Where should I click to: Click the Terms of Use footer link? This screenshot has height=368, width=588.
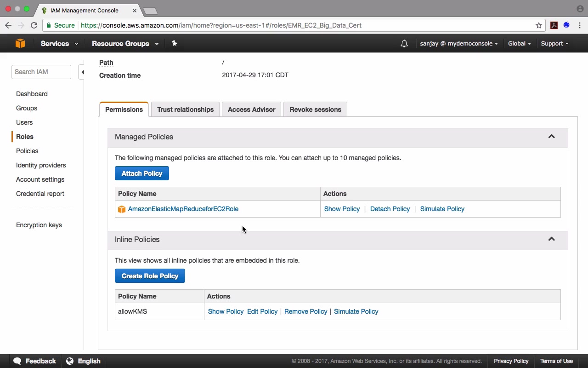556,361
